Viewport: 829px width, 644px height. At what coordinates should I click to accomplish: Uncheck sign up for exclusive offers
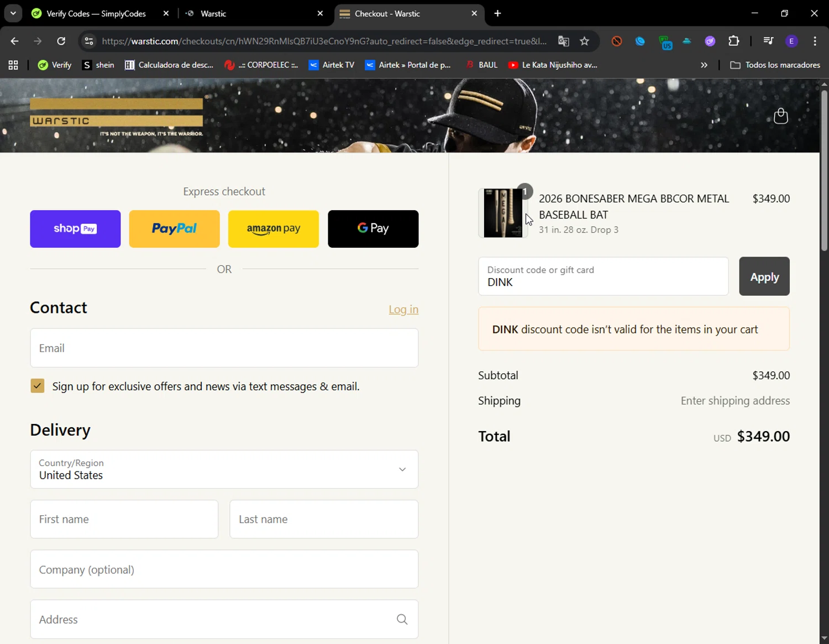pyautogui.click(x=38, y=386)
